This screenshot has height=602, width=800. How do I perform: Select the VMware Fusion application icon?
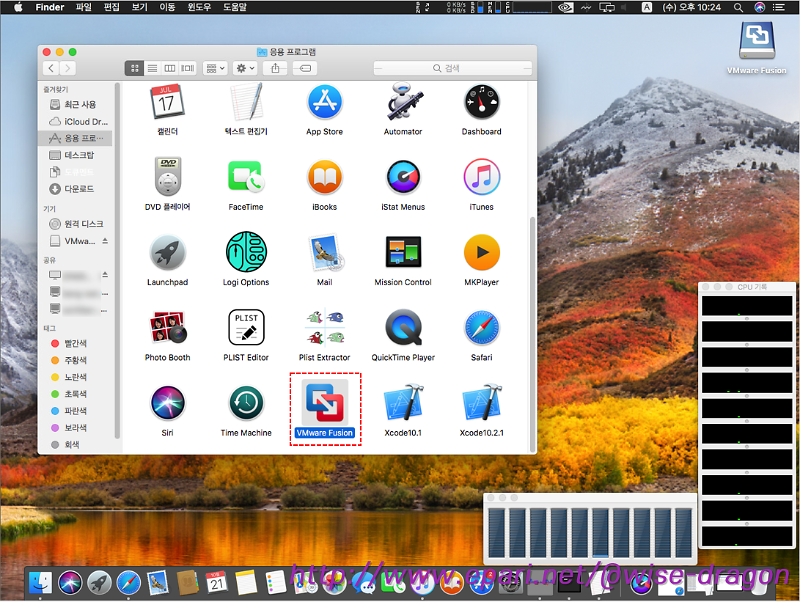coord(324,403)
